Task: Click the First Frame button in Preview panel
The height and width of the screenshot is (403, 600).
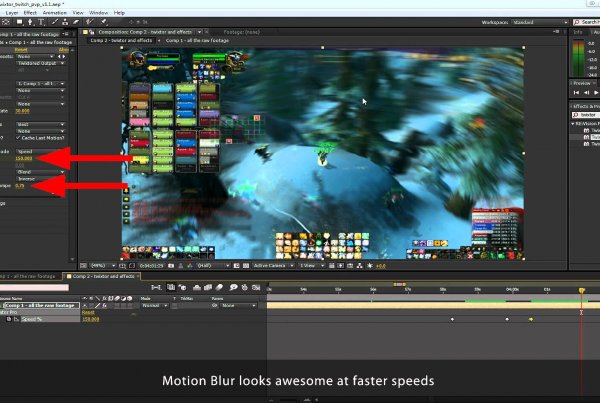Action: click(x=576, y=93)
